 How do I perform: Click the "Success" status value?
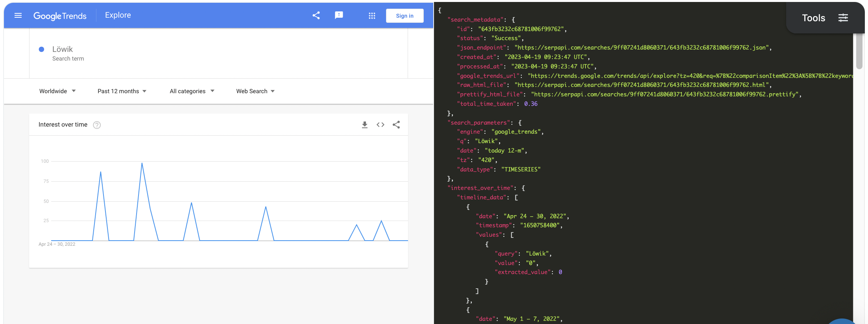(x=506, y=38)
